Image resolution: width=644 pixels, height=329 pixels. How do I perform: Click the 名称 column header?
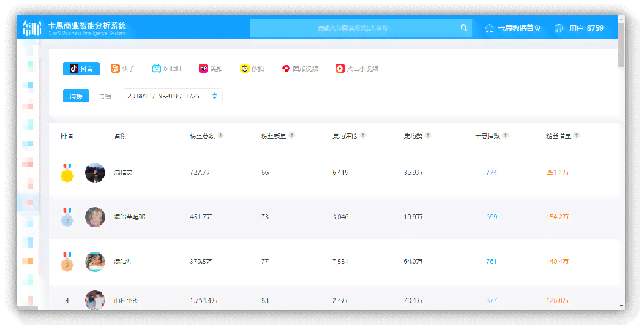120,136
